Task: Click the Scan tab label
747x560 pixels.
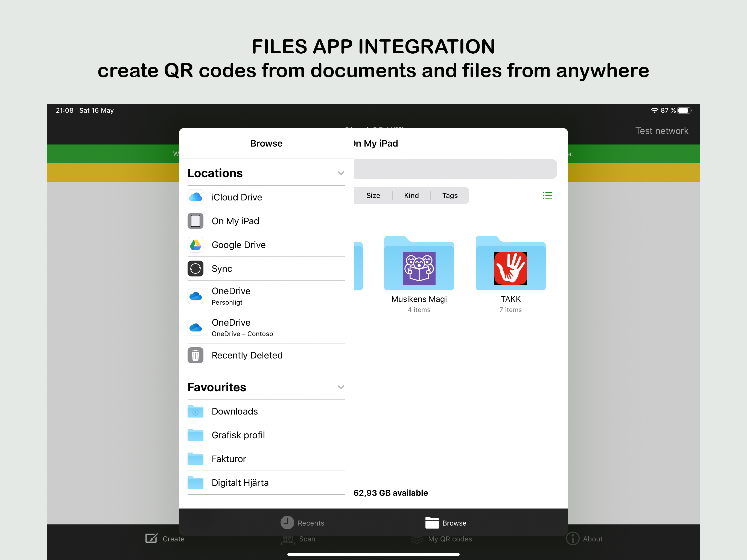Action: [307, 539]
